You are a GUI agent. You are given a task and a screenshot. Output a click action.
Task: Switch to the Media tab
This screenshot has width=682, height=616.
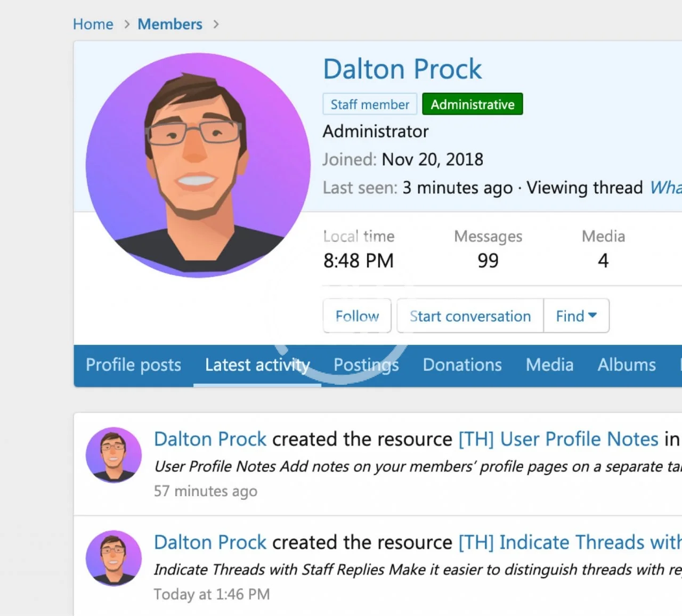point(549,365)
